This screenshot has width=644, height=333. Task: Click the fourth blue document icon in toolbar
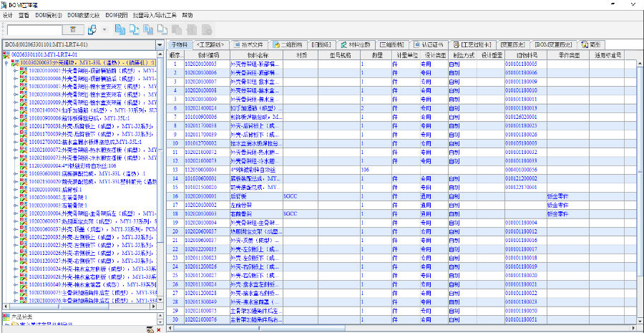pyautogui.click(x=163, y=29)
